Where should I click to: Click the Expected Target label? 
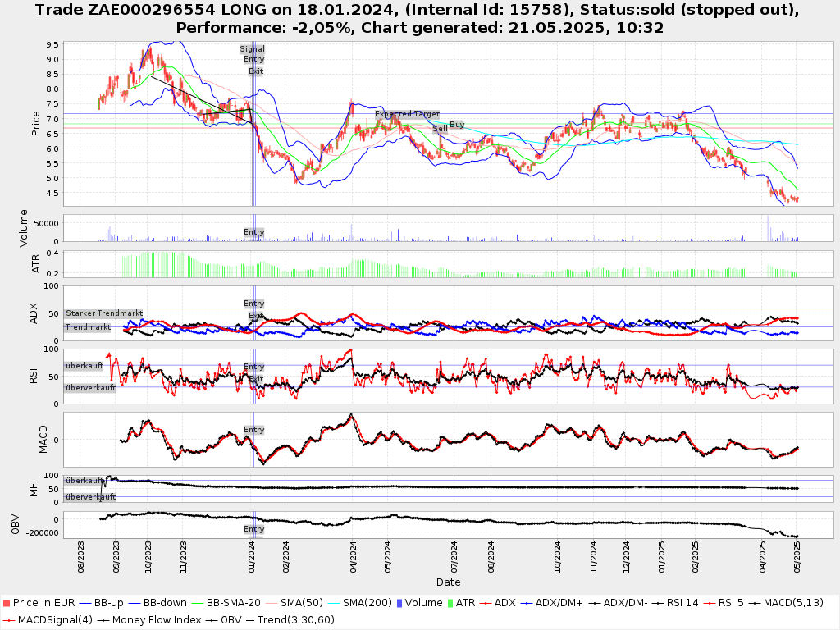click(407, 114)
